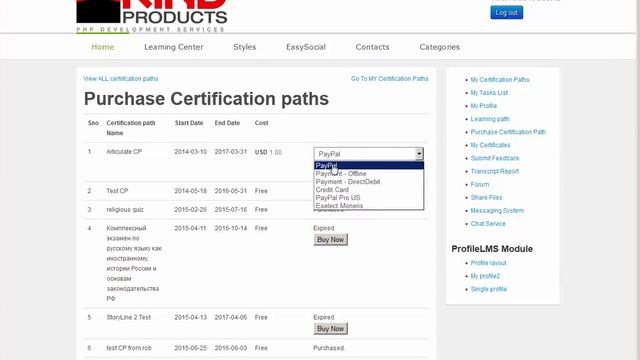Screen dimensions: 640x360
Task: Open the Contacts menu item
Action: point(372,47)
